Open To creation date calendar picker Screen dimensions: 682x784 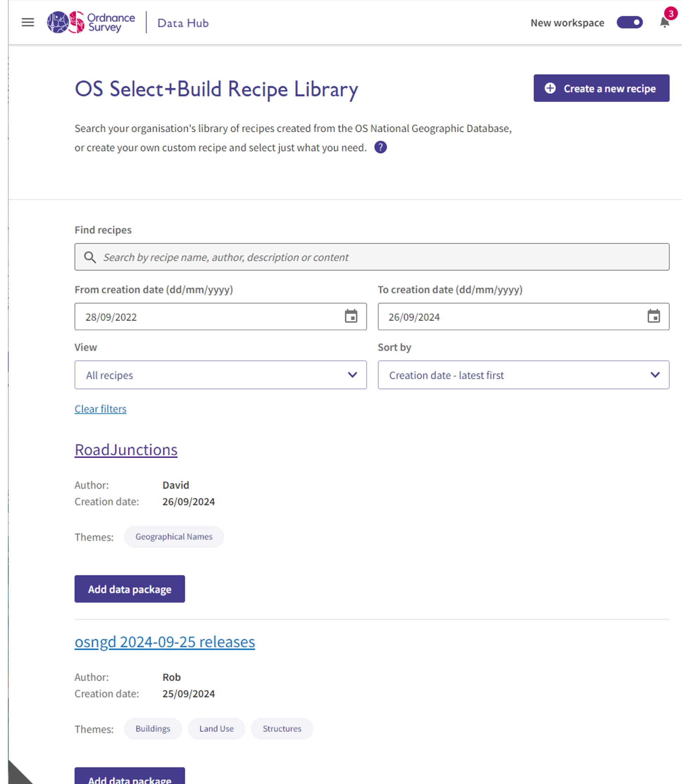653,316
